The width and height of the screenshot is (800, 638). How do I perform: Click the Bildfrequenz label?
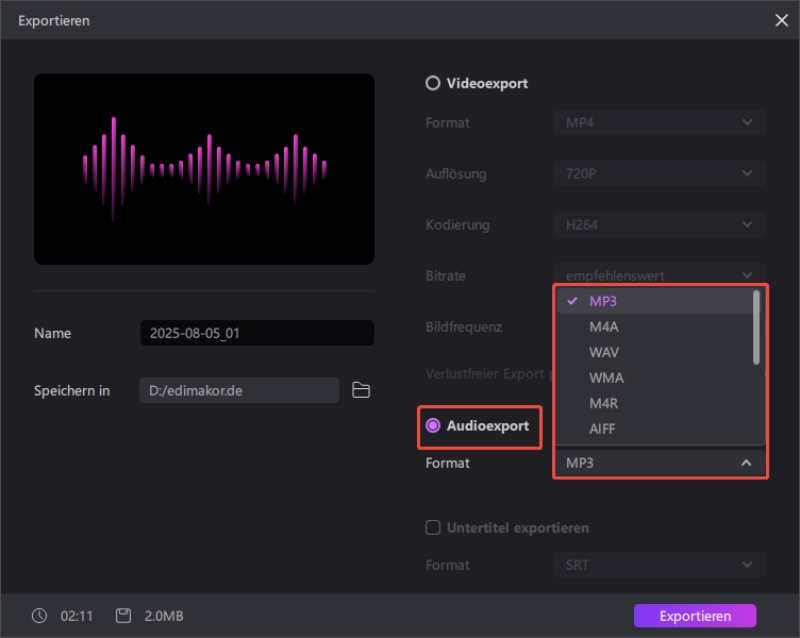[464, 327]
